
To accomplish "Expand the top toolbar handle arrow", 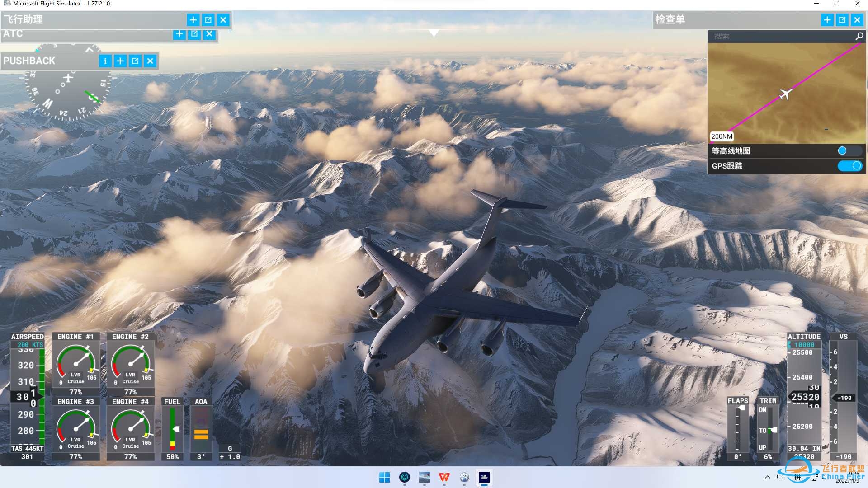I will click(434, 33).
